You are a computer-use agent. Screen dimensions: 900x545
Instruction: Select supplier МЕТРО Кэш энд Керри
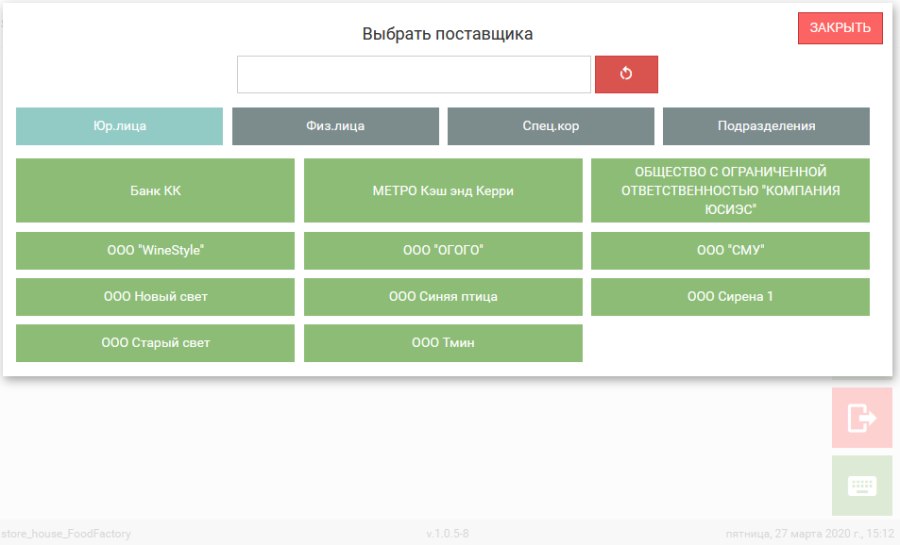point(443,190)
